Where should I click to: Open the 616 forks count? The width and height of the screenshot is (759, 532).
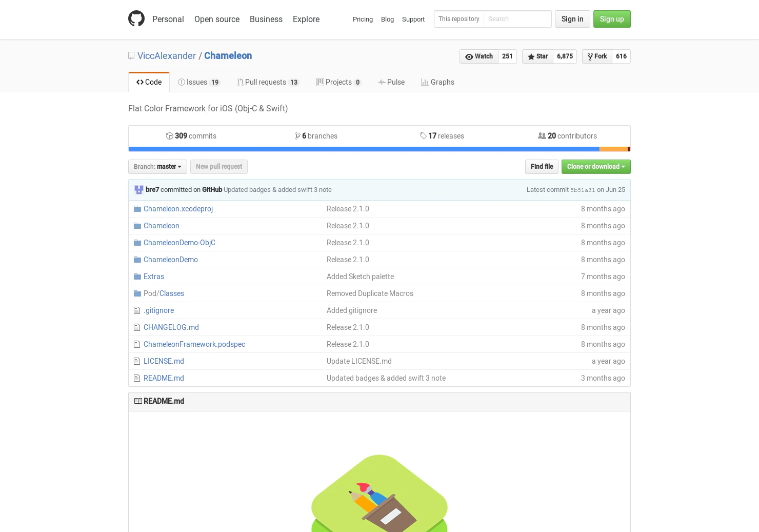click(x=621, y=56)
